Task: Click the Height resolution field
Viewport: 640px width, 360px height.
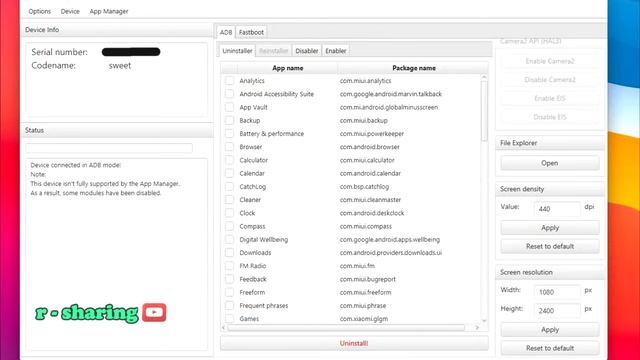Action: tap(557, 310)
